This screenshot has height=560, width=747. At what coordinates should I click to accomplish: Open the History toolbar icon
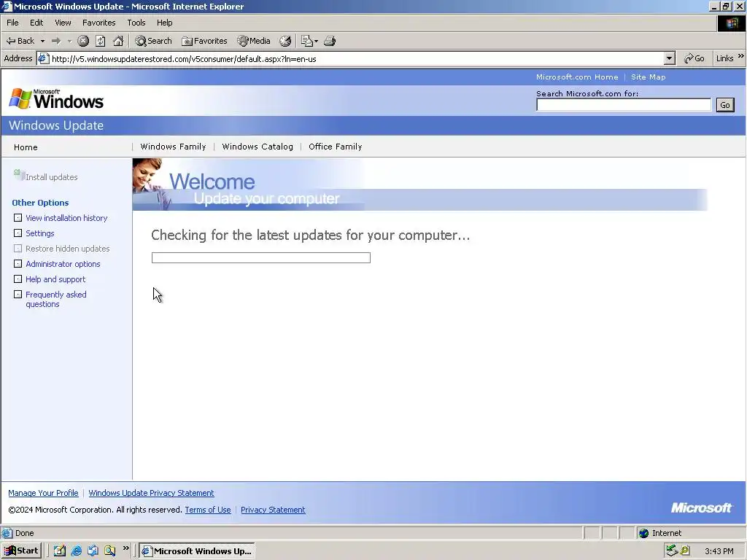(285, 41)
